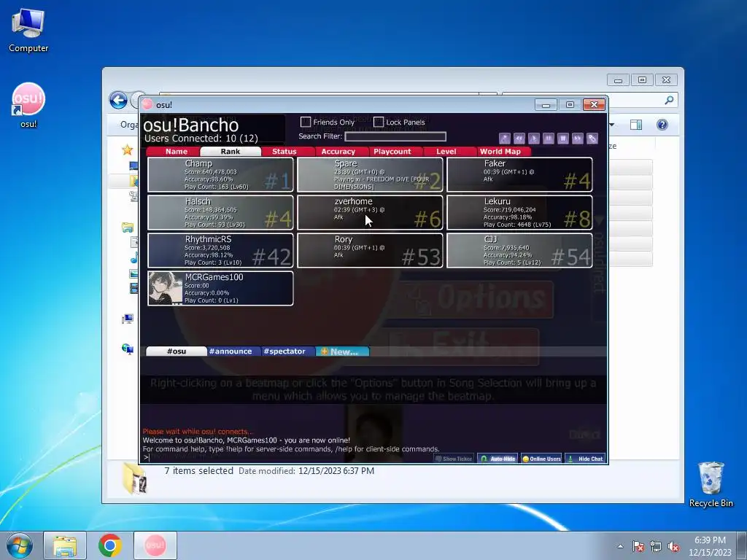Click Music note icon in Explorer sidebar
This screenshot has height=560, width=747.
pyautogui.click(x=134, y=257)
